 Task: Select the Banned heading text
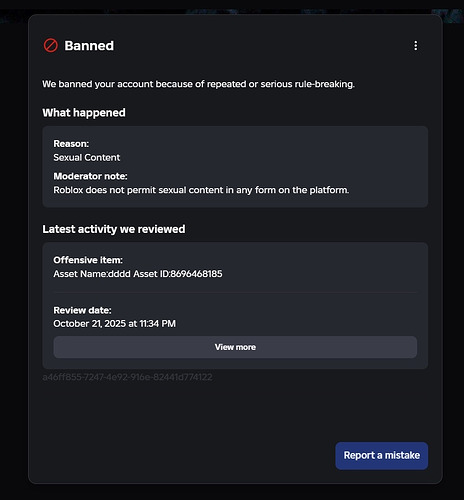click(89, 46)
